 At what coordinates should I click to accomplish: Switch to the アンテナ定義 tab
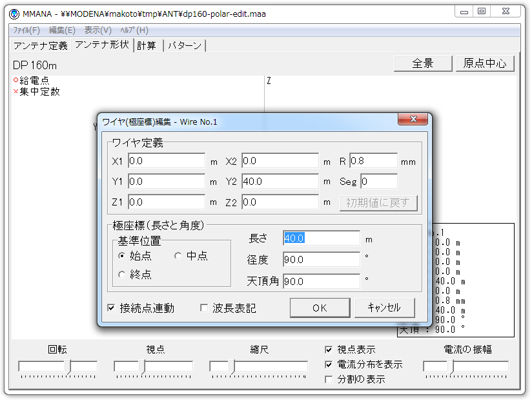pos(40,46)
